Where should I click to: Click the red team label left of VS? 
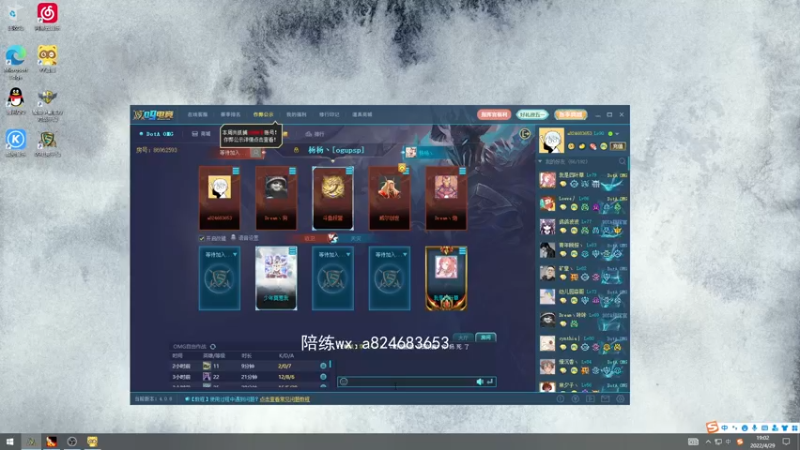[310, 238]
